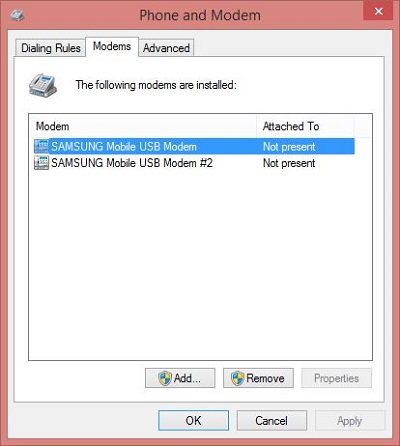Close the Phone and Modem window

(x=378, y=11)
